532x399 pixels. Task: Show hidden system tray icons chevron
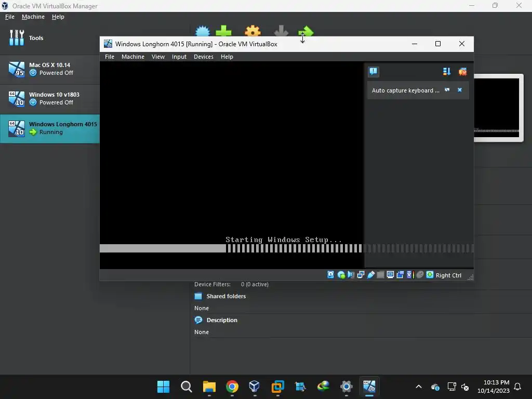(419, 387)
